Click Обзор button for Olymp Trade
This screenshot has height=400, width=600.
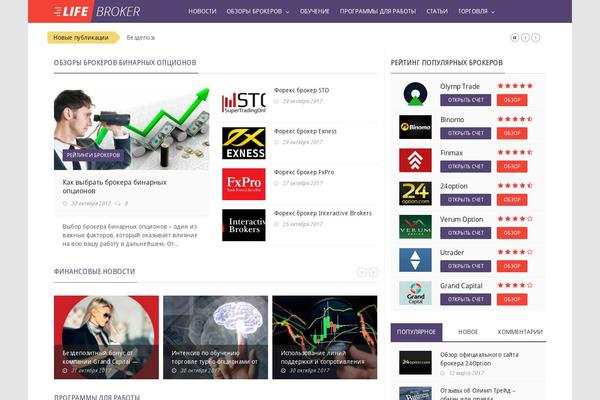pos(512,100)
